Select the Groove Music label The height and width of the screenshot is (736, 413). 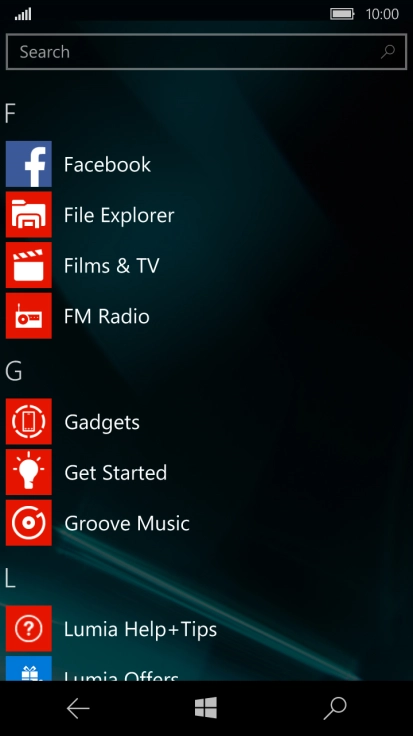(127, 523)
